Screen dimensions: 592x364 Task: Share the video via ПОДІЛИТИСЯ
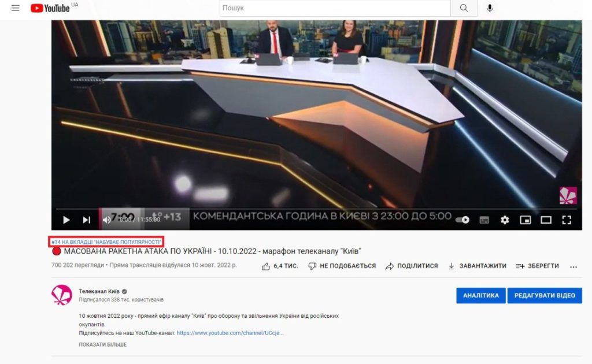(412, 266)
